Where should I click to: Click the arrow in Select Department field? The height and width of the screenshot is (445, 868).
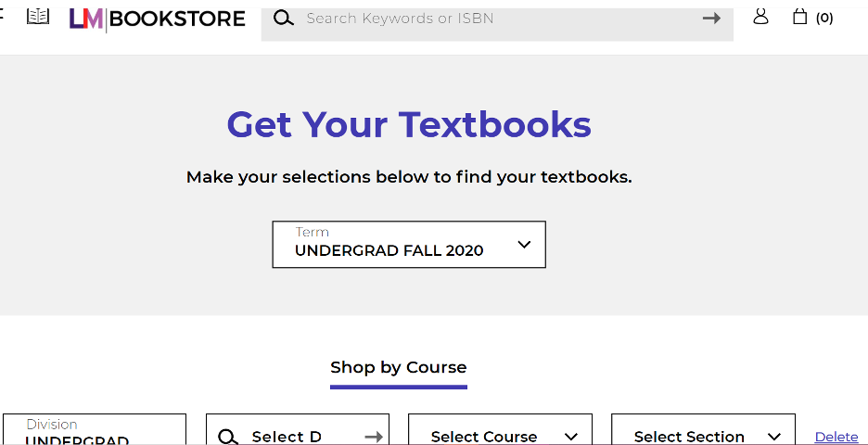[373, 437]
